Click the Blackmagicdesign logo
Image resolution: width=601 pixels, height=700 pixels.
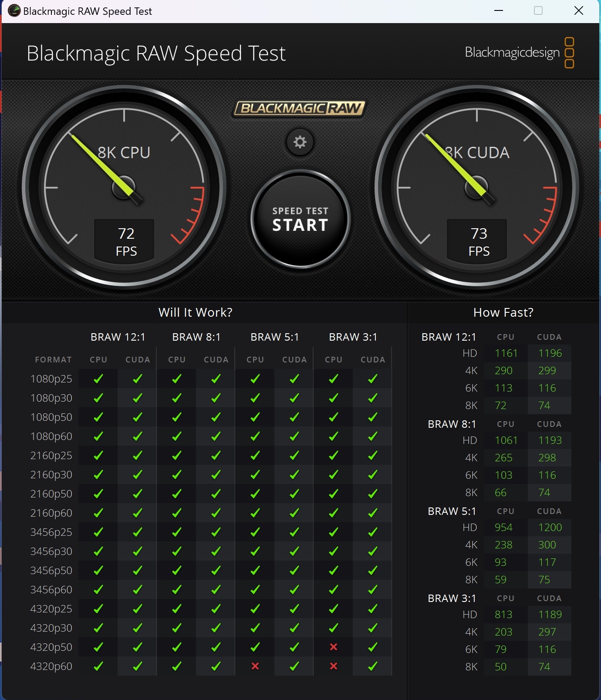[x=519, y=53]
